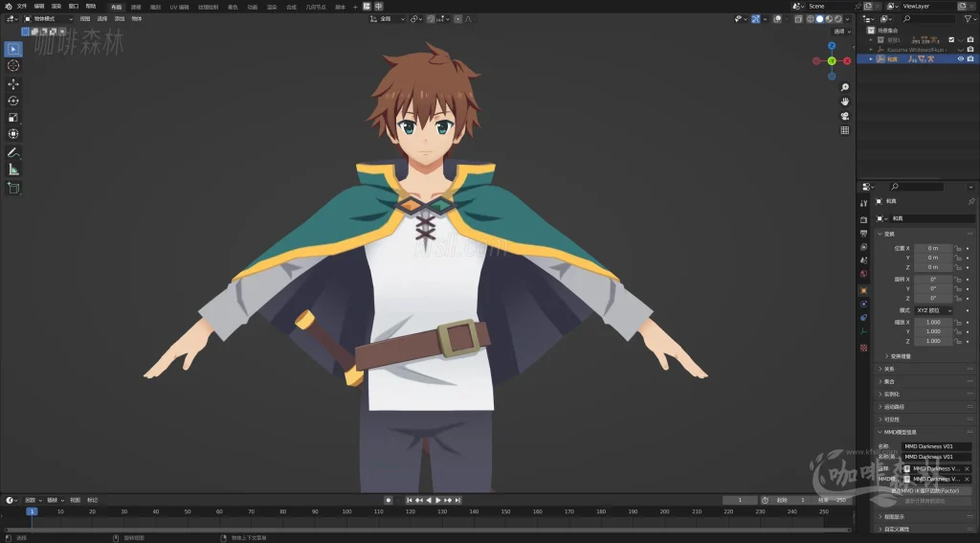Open the Physics properties tab icon
The width and height of the screenshot is (980, 543).
[x=864, y=304]
